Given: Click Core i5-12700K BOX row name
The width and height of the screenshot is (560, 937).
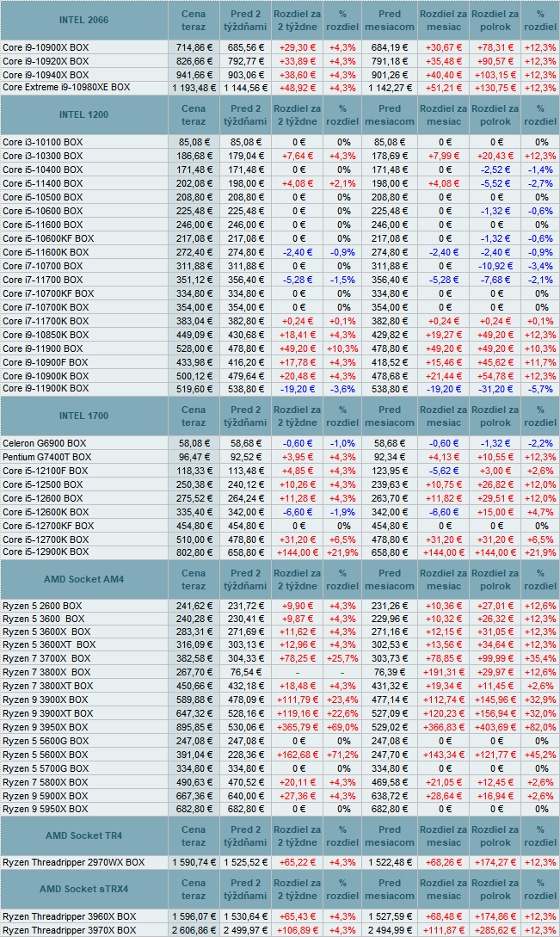Looking at the screenshot, I should coord(46,539).
